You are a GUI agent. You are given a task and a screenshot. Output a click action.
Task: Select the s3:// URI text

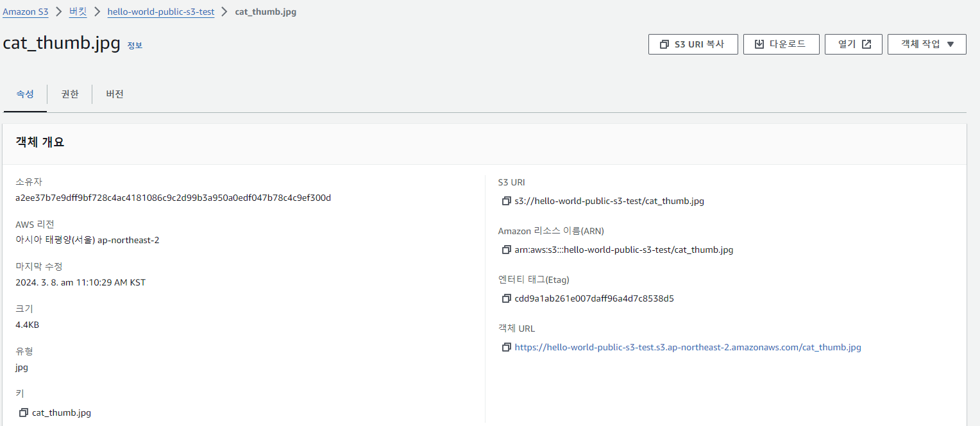[609, 201]
